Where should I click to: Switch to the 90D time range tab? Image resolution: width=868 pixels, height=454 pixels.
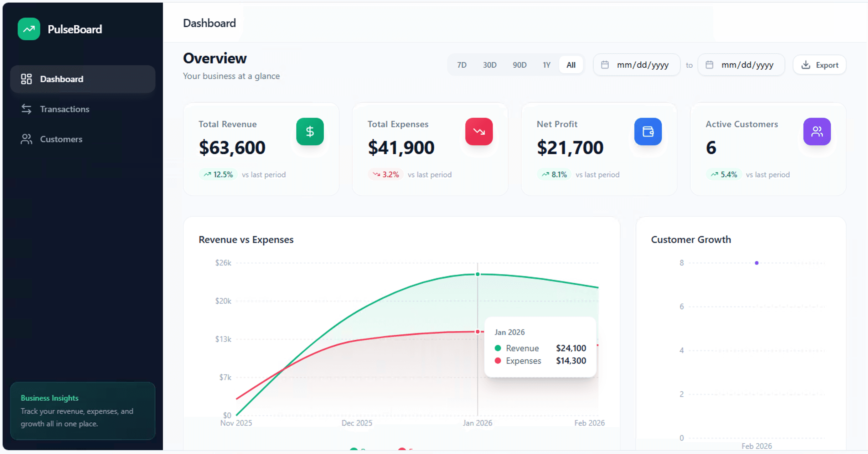[x=519, y=65]
